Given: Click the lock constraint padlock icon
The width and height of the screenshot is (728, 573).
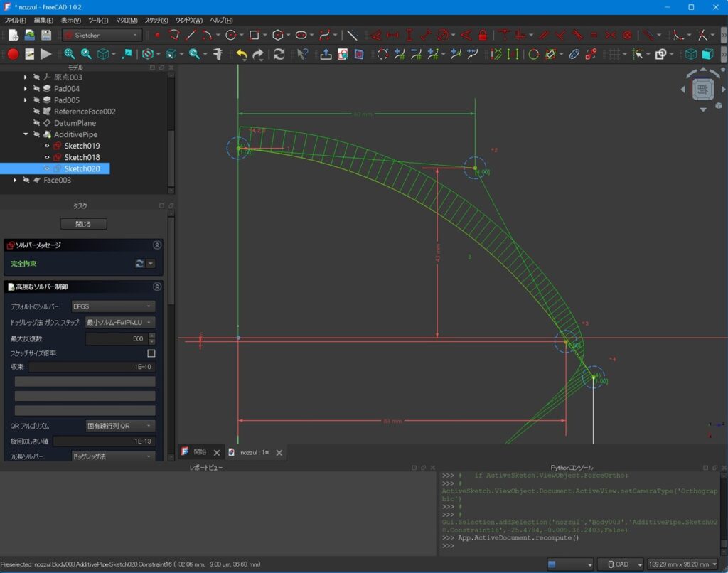Looking at the screenshot, I should coord(483,35).
